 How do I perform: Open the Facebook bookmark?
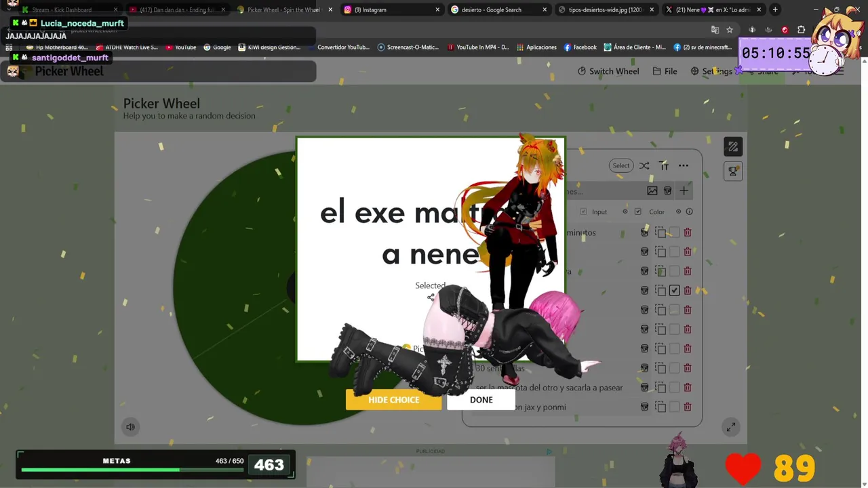point(580,47)
